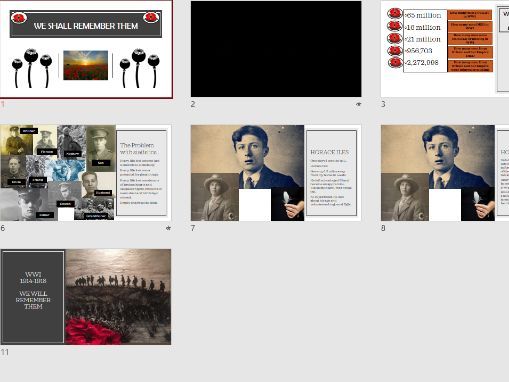Select the sunset poppy field photo on slide 1
The image size is (509, 382).
86,65
